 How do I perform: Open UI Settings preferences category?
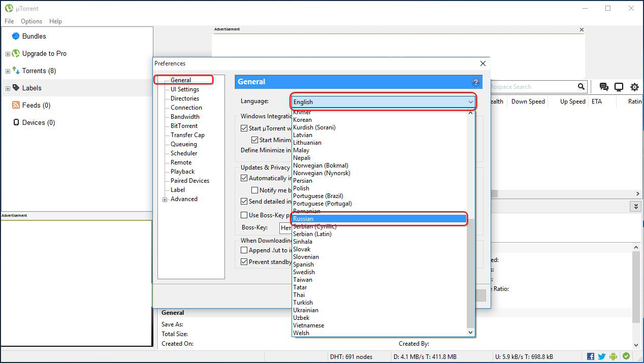[x=185, y=89]
